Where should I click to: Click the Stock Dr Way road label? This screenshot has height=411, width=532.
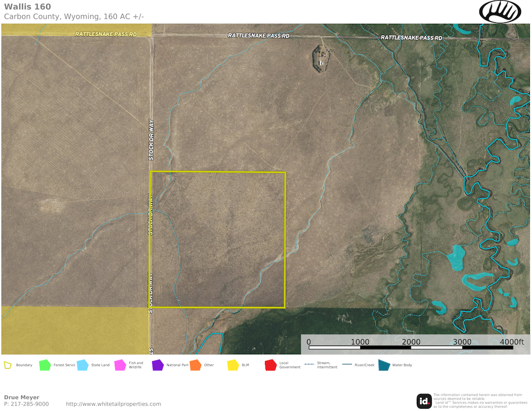pos(151,139)
